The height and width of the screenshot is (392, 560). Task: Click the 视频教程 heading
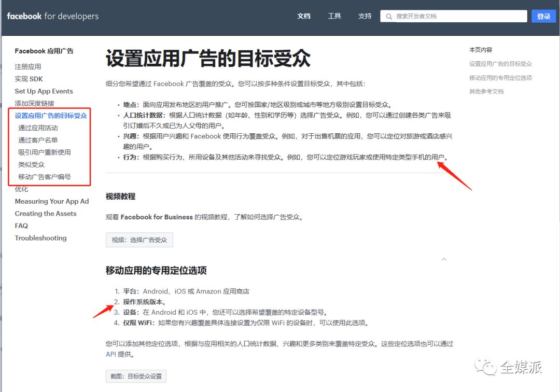120,197
